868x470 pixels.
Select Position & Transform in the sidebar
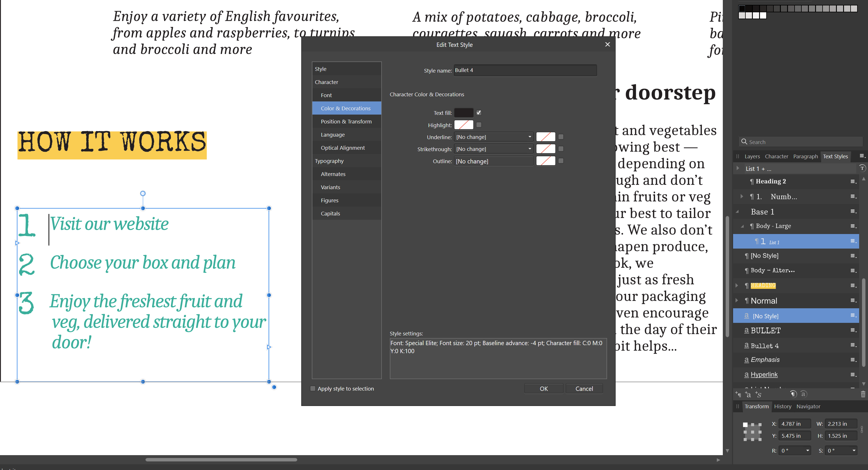click(346, 121)
